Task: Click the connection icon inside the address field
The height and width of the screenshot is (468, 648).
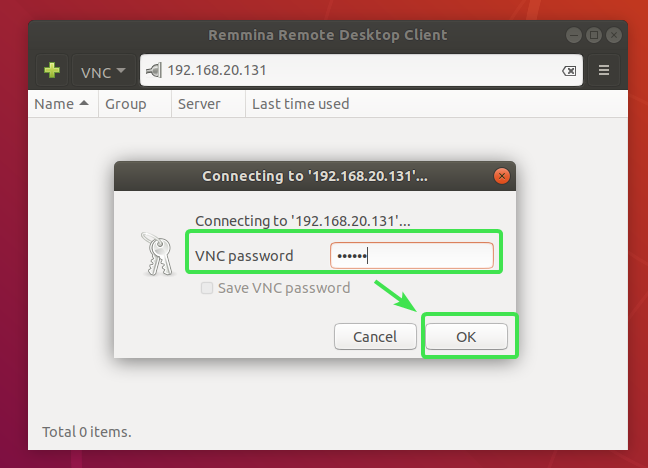Action: [x=154, y=71]
